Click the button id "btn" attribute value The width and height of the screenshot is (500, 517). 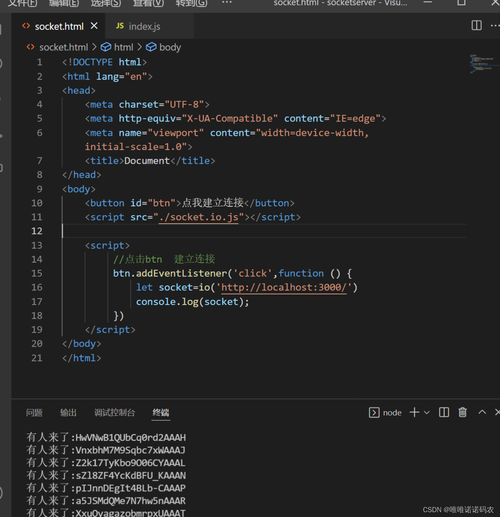[161, 203]
